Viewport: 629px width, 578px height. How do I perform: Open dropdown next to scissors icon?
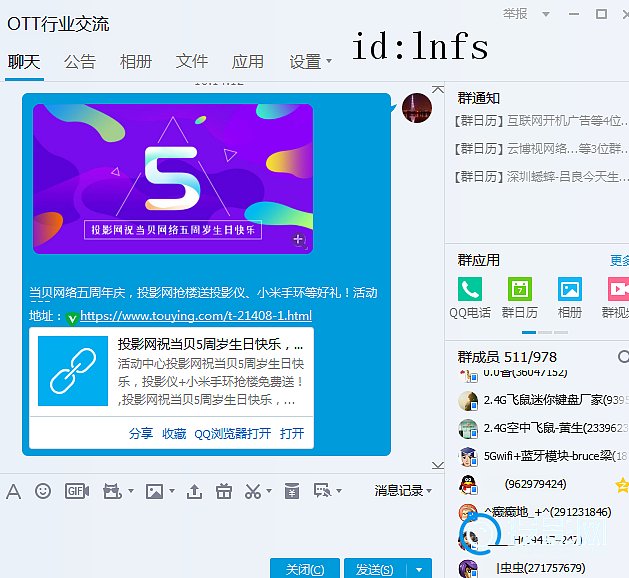(269, 491)
